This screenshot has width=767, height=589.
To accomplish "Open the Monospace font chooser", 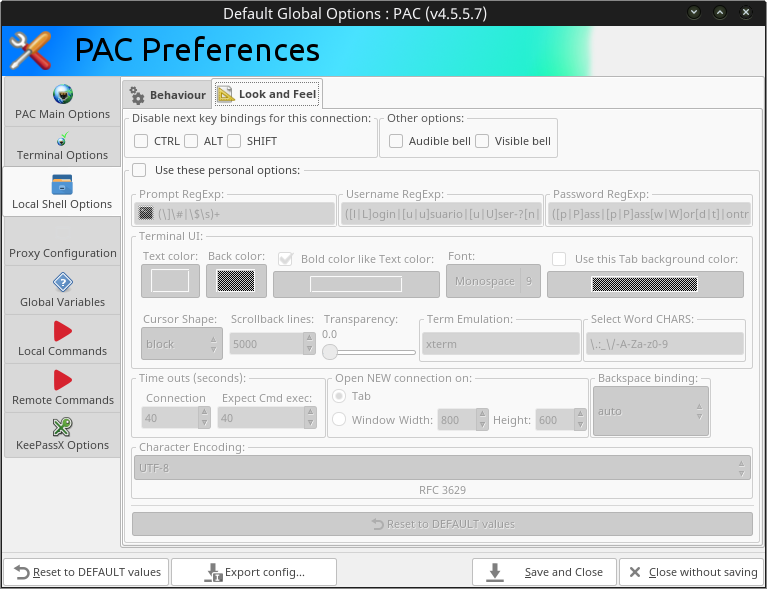I will pyautogui.click(x=493, y=281).
